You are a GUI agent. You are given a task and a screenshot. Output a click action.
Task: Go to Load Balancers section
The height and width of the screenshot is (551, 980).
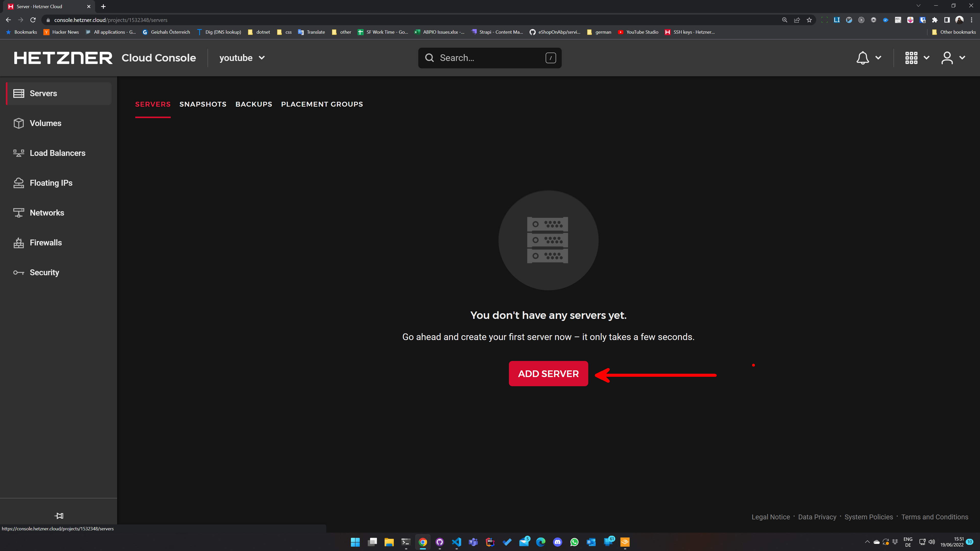[x=57, y=153]
